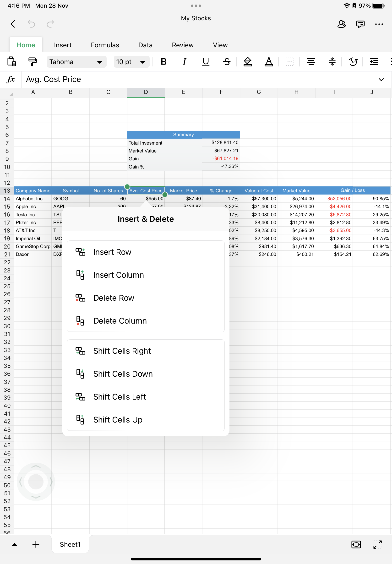
Task: Select the Total Invesment label cell
Action: [x=164, y=143]
